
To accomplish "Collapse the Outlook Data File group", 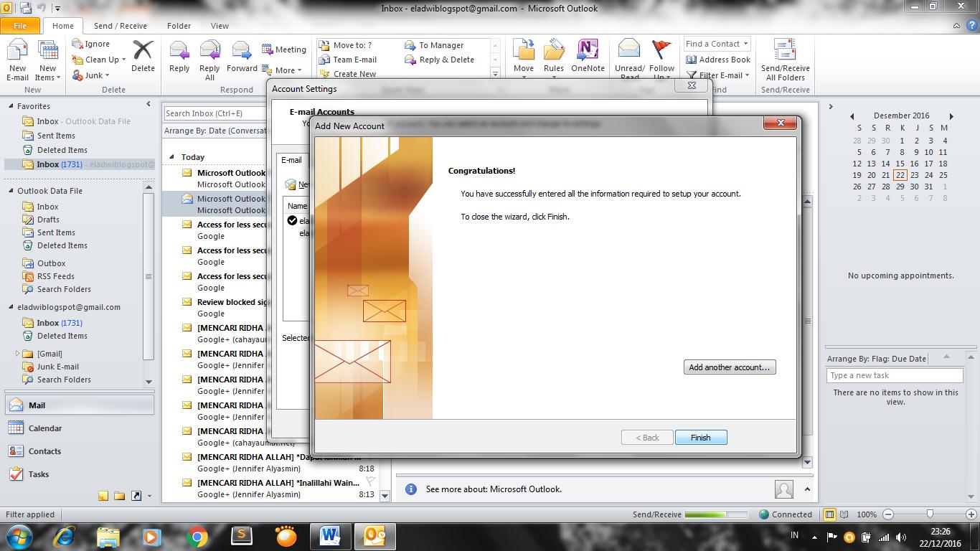I will pyautogui.click(x=11, y=191).
